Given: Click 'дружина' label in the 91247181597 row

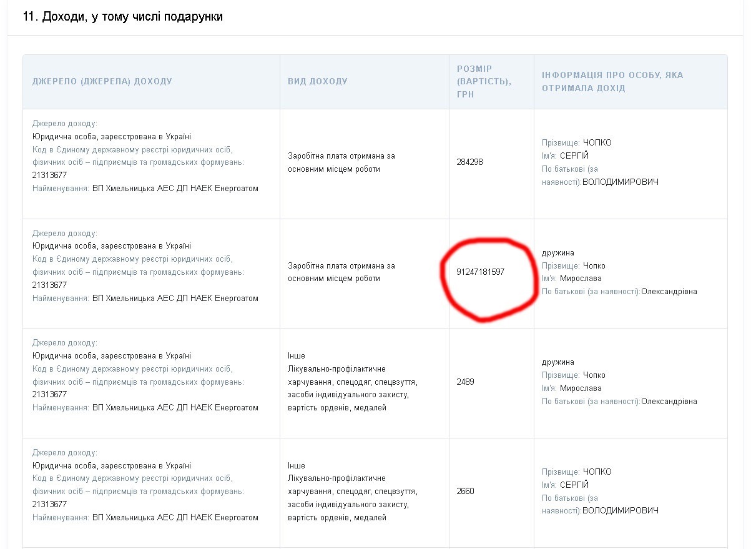Looking at the screenshot, I should (x=558, y=253).
